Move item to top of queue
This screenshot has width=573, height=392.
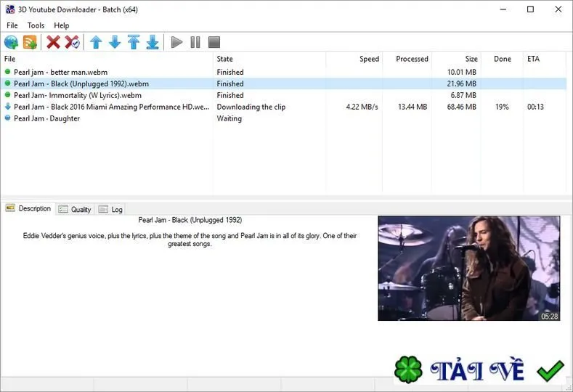pyautogui.click(x=134, y=42)
